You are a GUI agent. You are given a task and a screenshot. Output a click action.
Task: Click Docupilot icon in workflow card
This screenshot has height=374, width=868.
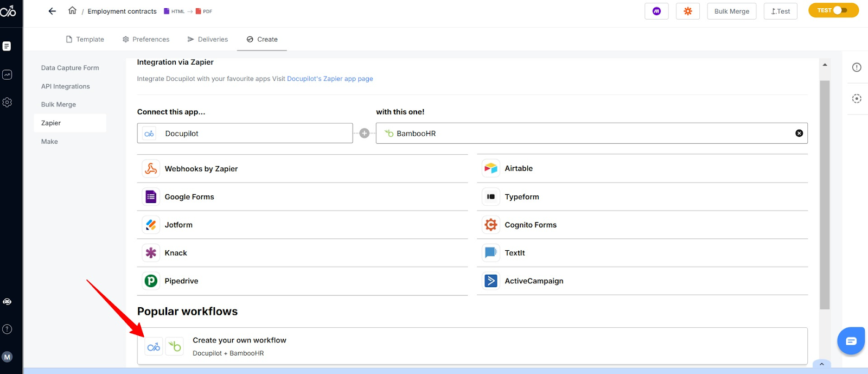(154, 346)
